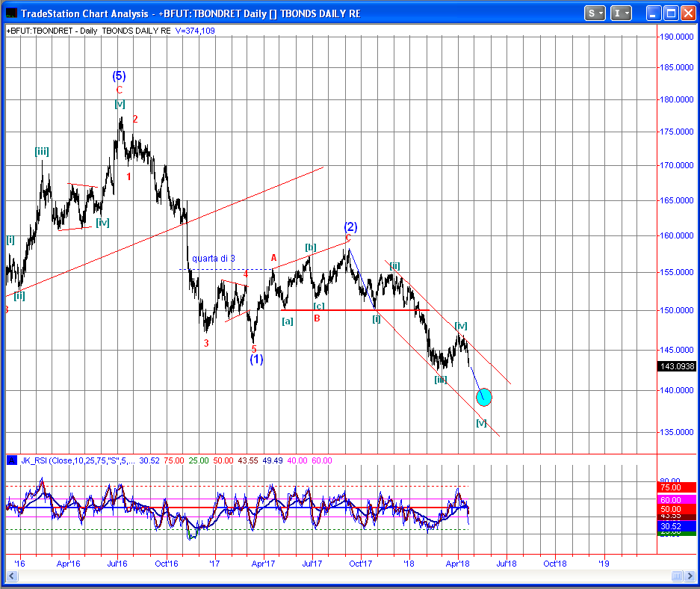Click the right scroll arrow at bottom

691,576
